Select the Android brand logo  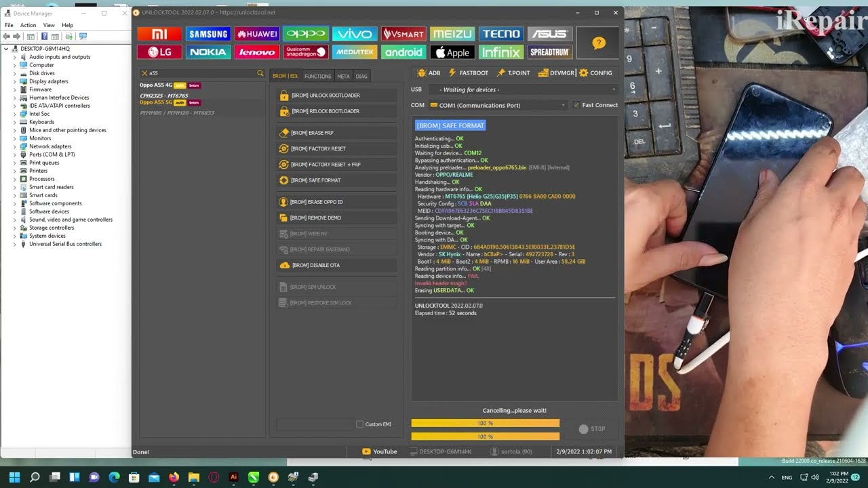tap(403, 52)
